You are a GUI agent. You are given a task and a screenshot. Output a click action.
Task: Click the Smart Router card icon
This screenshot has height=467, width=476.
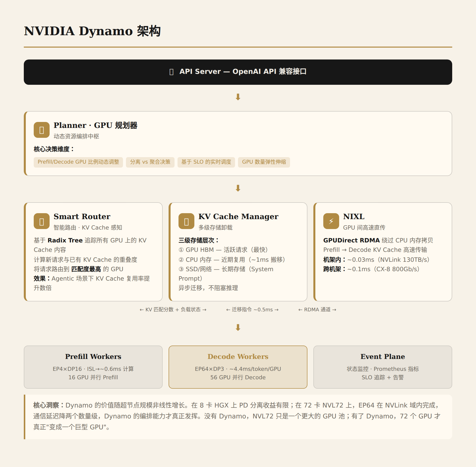pyautogui.click(x=42, y=221)
